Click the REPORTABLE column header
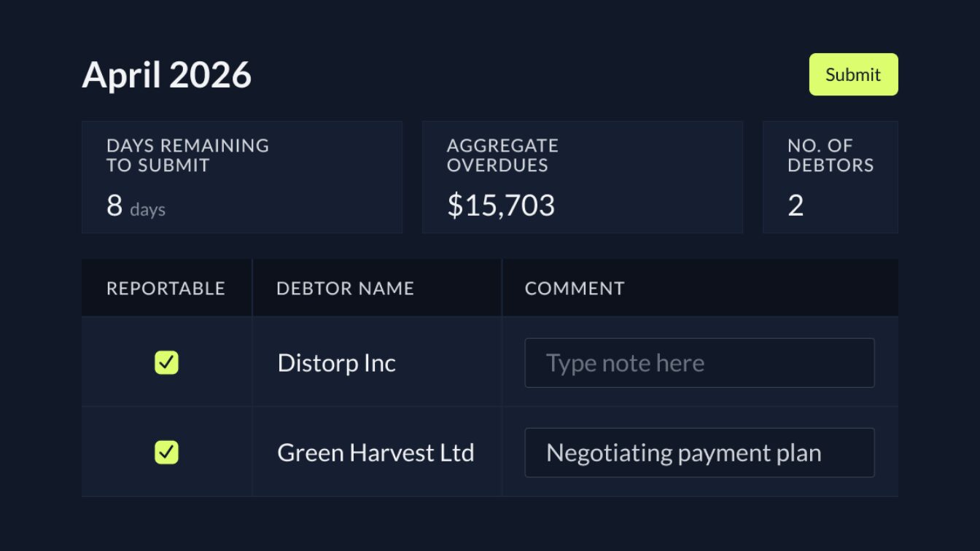This screenshot has width=980, height=551. point(166,288)
